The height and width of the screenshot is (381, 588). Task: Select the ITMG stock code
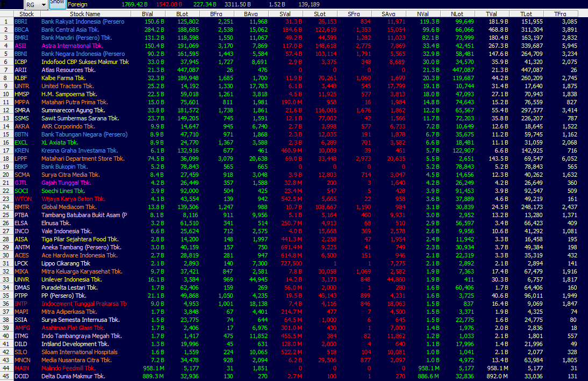point(21,336)
